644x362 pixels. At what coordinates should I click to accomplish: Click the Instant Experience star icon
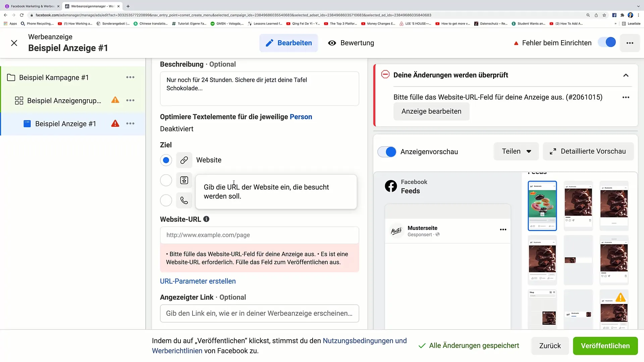[x=184, y=180]
